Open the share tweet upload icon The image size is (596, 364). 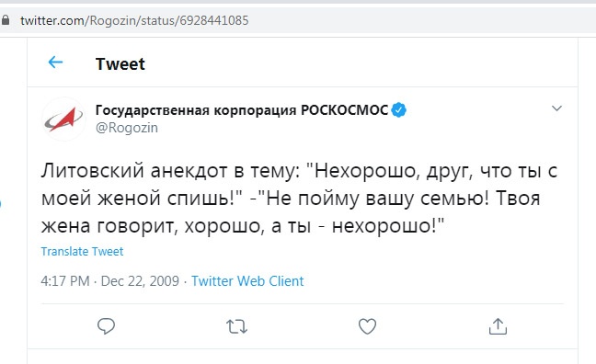coord(498,326)
